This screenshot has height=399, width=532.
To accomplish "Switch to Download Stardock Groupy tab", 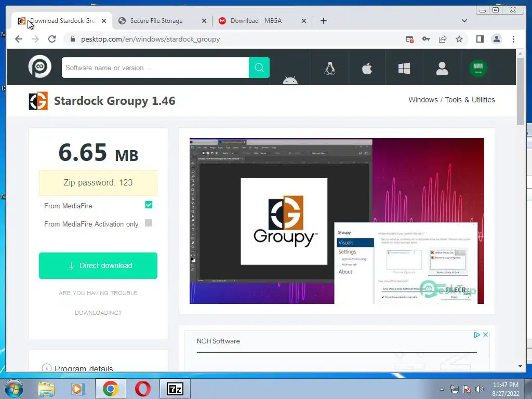I will 62,21.
